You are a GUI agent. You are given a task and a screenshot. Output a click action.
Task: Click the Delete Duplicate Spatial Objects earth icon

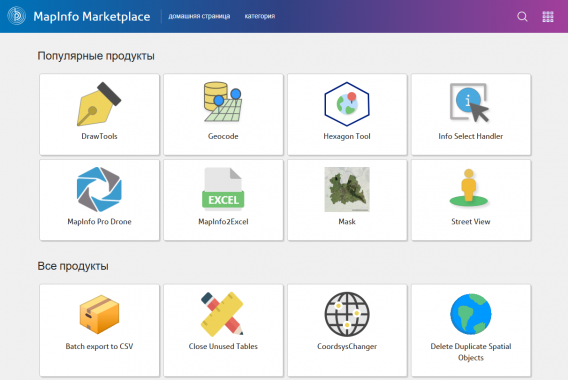(471, 314)
